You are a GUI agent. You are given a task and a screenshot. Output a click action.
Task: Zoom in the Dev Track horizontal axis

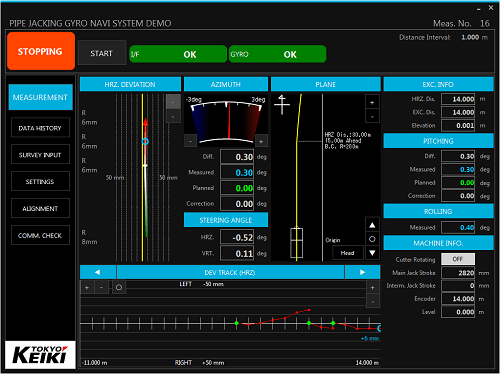point(87,287)
